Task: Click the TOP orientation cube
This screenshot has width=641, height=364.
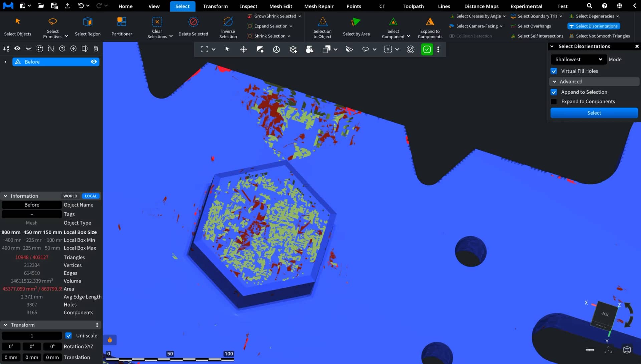Action: (x=605, y=315)
